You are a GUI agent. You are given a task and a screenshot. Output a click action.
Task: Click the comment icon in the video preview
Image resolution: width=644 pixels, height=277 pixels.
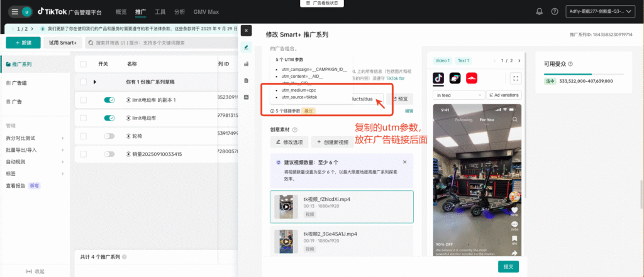tap(514, 224)
